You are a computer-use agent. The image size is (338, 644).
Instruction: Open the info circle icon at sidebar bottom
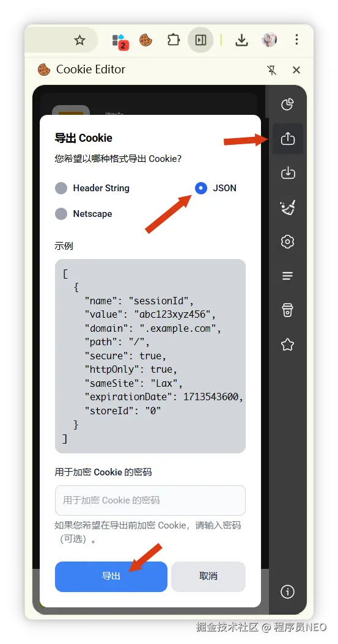tap(287, 592)
